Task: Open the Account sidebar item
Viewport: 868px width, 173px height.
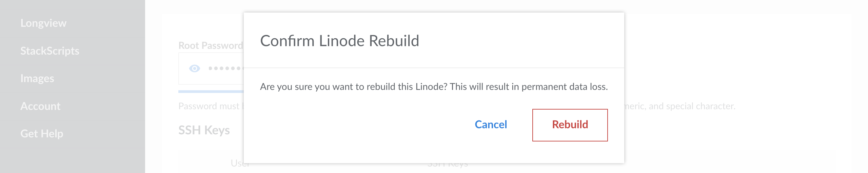Action: (40, 106)
